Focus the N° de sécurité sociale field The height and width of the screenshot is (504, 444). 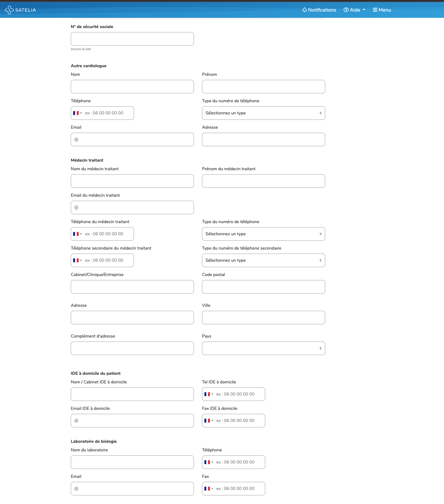pyautogui.click(x=132, y=39)
